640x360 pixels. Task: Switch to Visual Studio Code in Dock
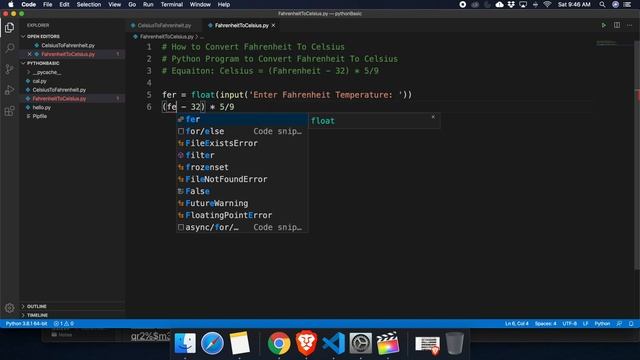click(x=333, y=343)
